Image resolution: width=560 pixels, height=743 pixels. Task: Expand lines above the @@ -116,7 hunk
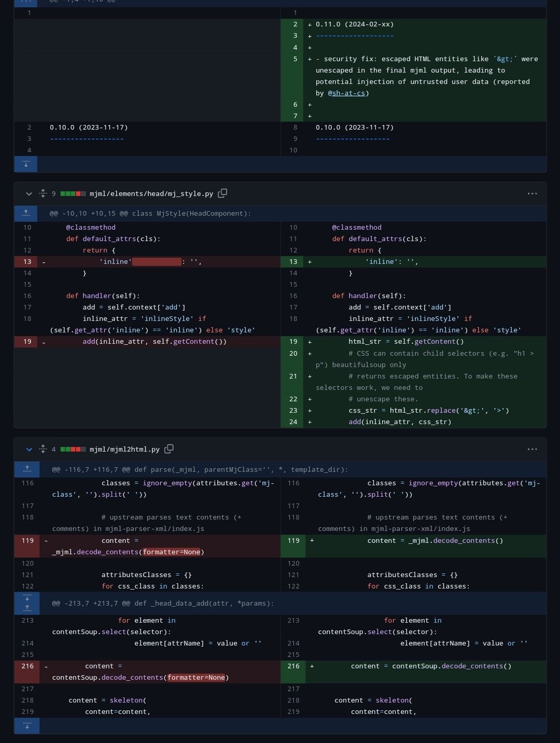tap(26, 469)
